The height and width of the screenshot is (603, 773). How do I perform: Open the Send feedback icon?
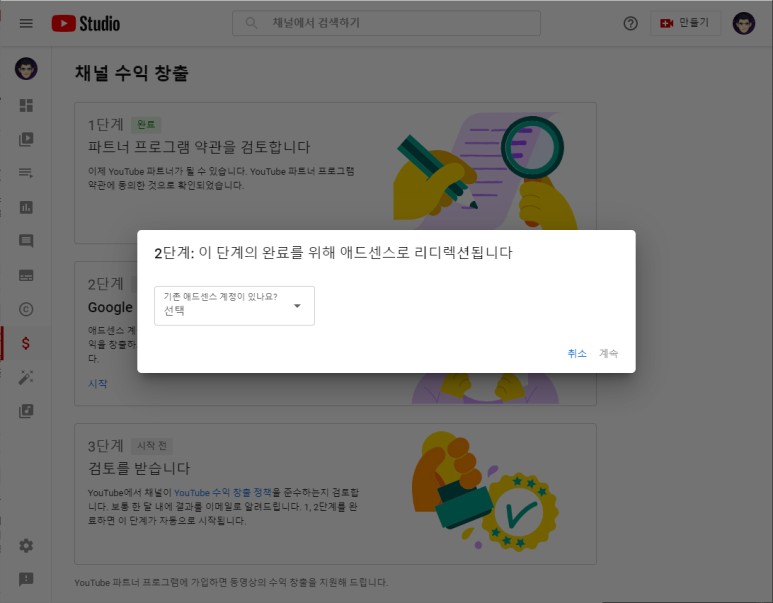[x=26, y=579]
